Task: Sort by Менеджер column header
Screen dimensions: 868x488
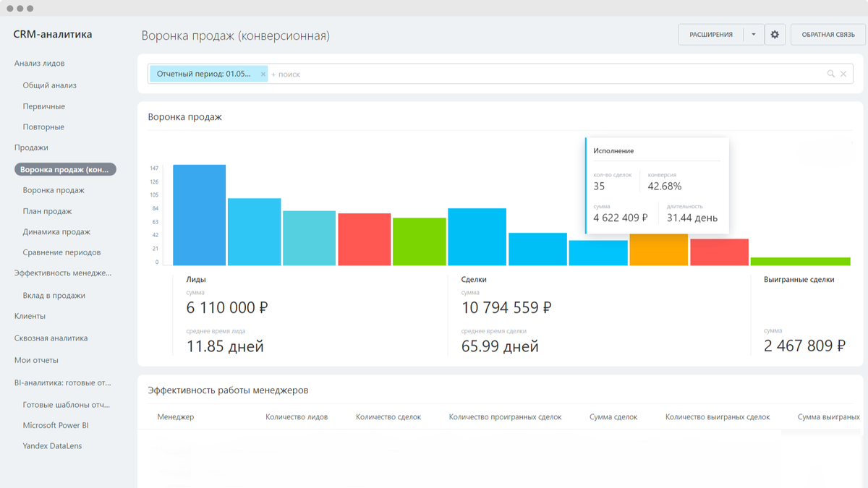Action: pos(176,417)
